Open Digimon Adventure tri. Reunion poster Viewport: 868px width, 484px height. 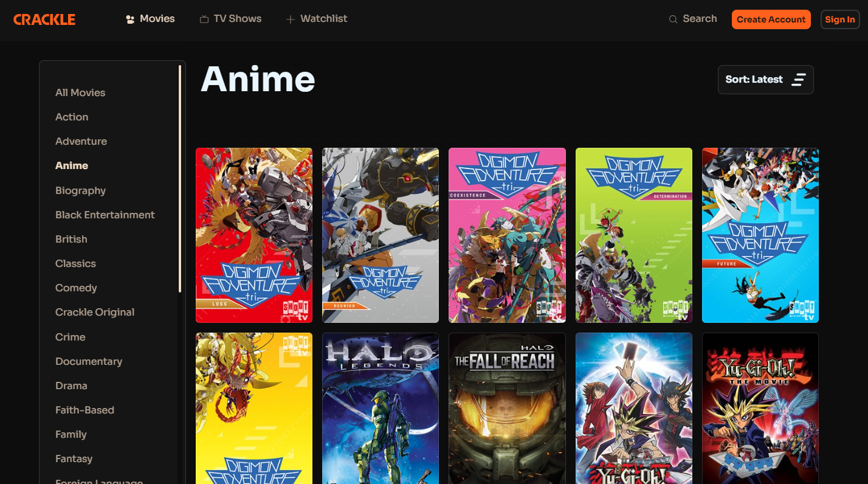click(381, 235)
